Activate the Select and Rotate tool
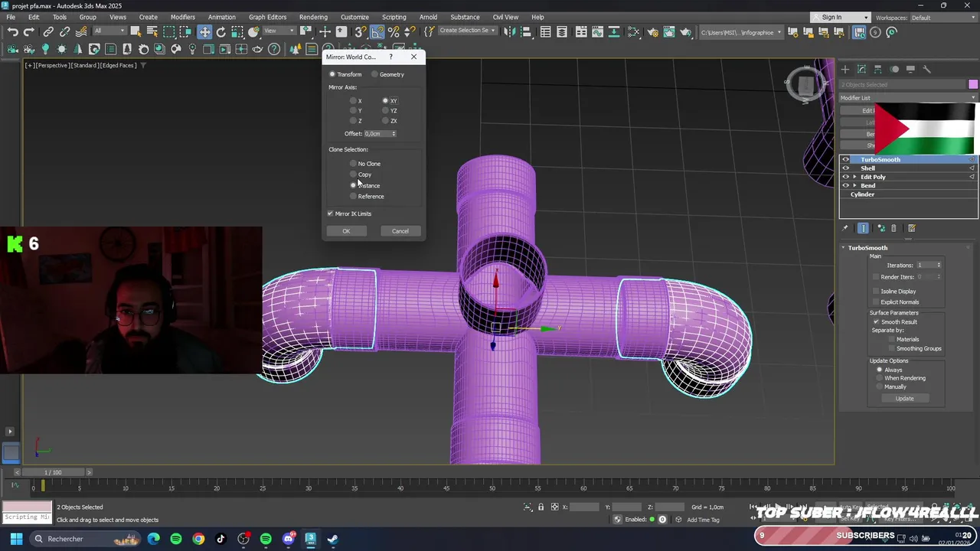Image resolution: width=980 pixels, height=551 pixels. coord(220,32)
